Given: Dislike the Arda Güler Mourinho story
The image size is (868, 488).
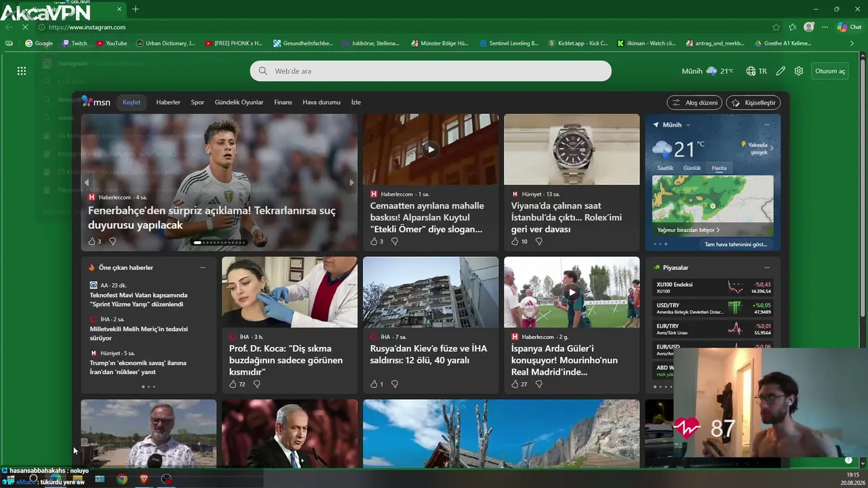Looking at the screenshot, I should tap(538, 384).
